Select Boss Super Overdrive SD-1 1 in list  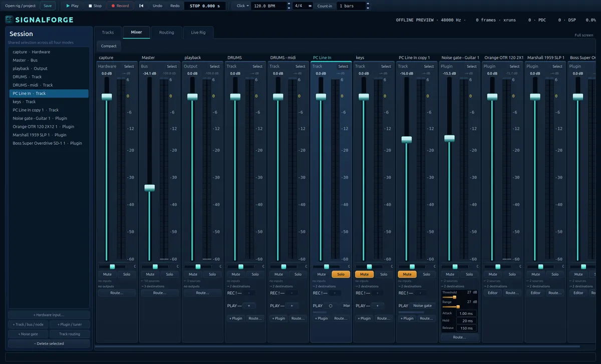point(49,143)
